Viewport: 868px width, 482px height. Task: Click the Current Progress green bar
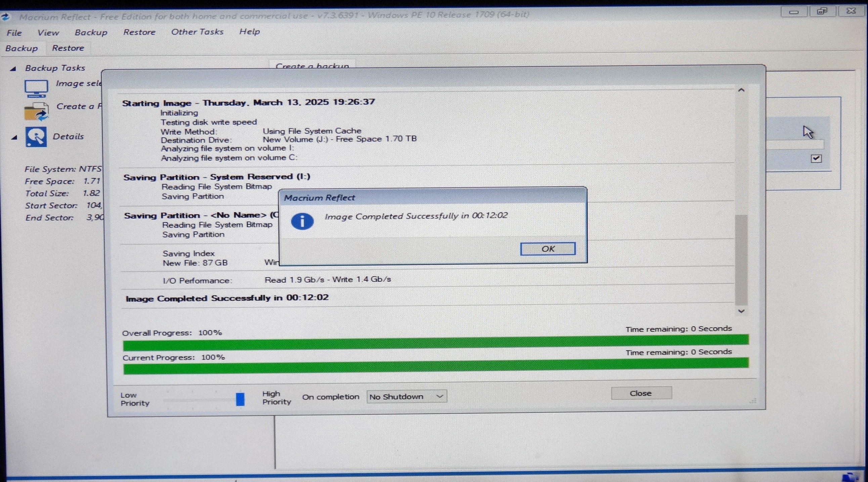436,366
